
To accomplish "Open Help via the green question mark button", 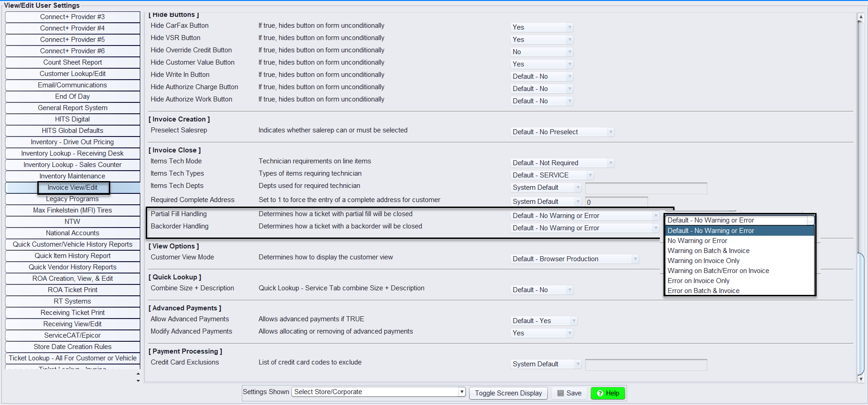I will [x=608, y=393].
